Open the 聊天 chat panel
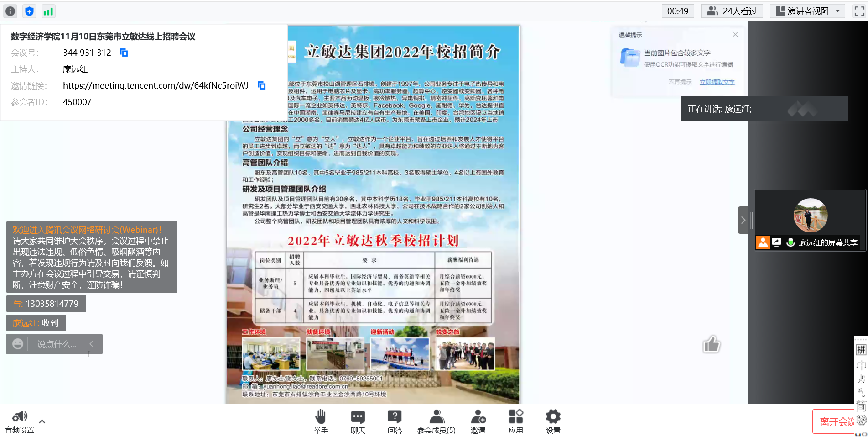 (x=358, y=421)
